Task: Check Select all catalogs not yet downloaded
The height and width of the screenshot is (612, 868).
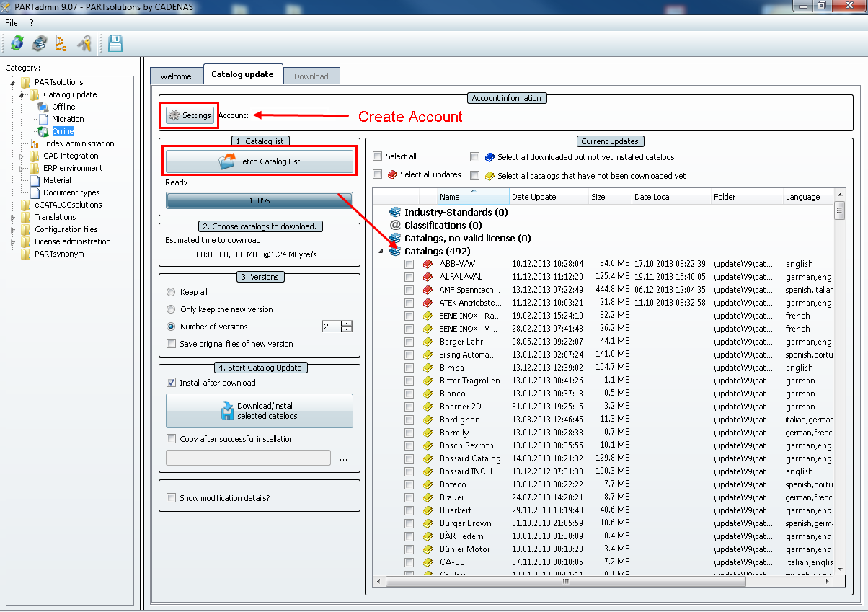Action: coord(475,176)
